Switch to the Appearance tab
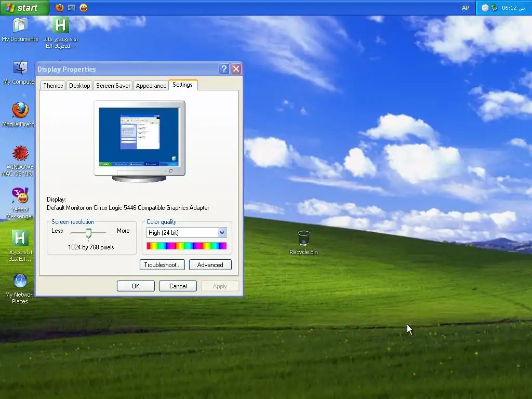This screenshot has width=532, height=399. pyautogui.click(x=151, y=86)
